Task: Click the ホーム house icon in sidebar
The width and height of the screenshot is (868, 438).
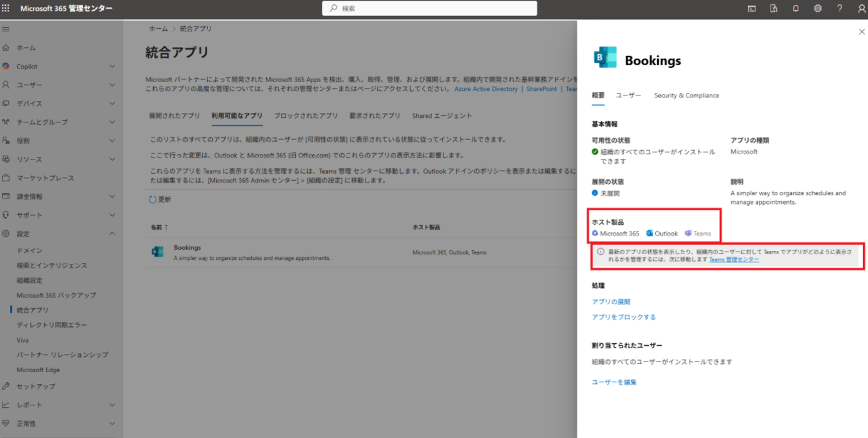Action: [6, 48]
